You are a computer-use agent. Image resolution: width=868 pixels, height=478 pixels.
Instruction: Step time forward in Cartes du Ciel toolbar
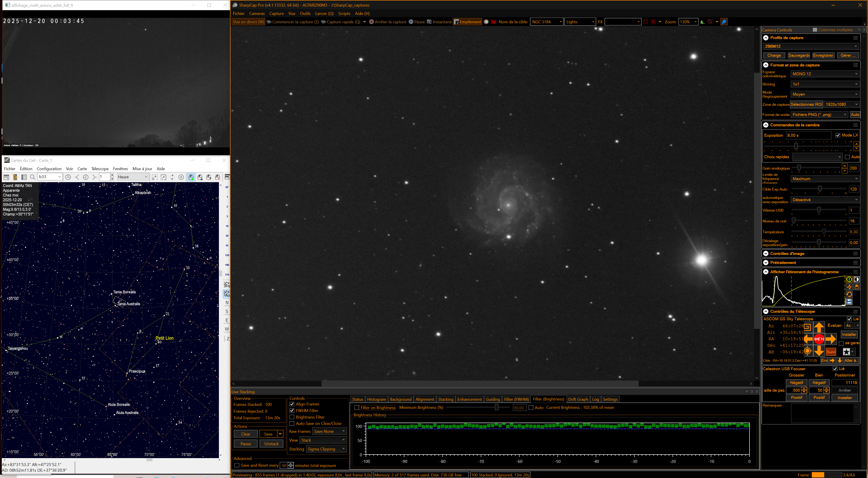click(94, 177)
